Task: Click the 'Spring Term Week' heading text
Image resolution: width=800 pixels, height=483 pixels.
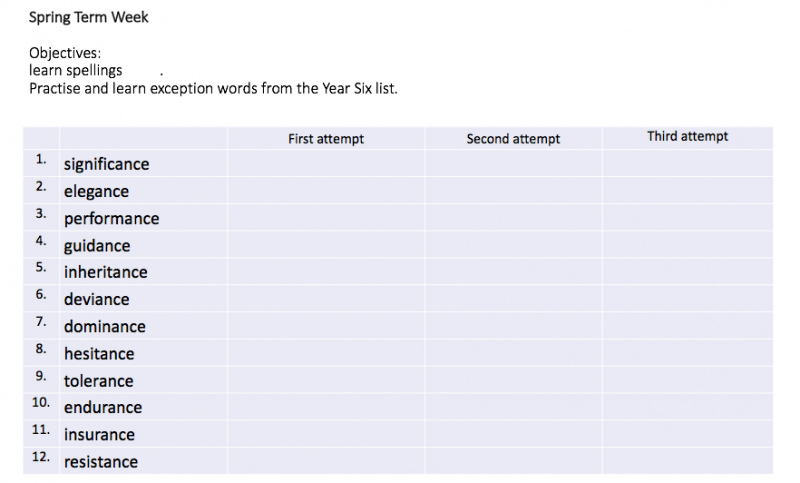Action: pyautogui.click(x=88, y=17)
